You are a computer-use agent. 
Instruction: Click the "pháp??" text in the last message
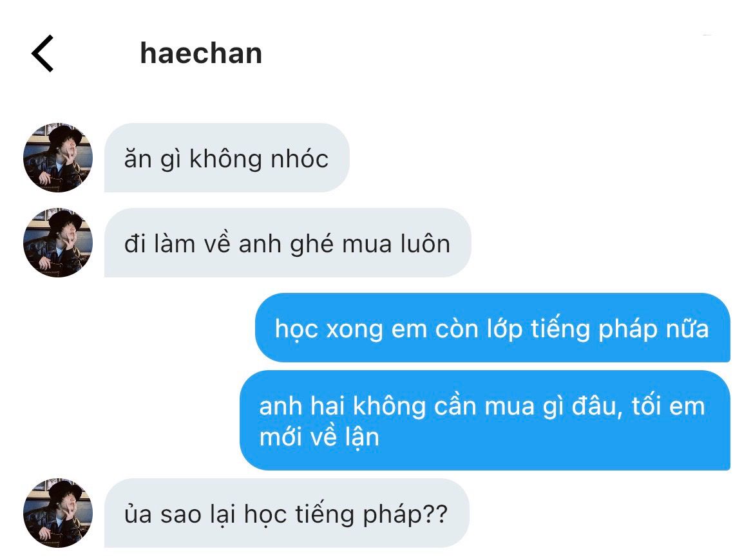pyautogui.click(x=405, y=515)
